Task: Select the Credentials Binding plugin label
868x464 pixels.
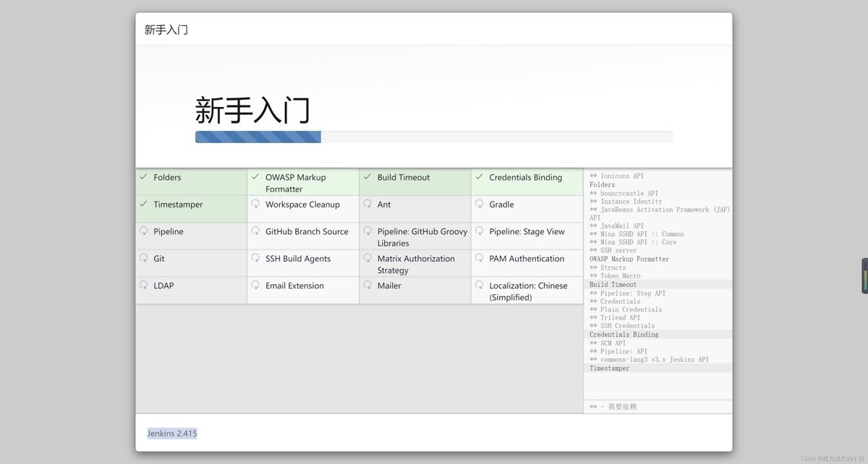Action: pos(525,177)
